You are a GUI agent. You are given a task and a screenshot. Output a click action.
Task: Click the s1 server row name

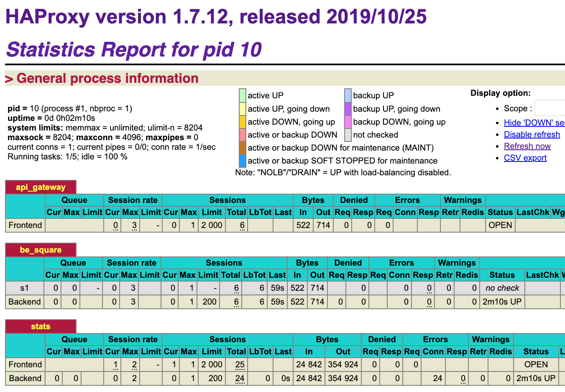pyautogui.click(x=25, y=288)
